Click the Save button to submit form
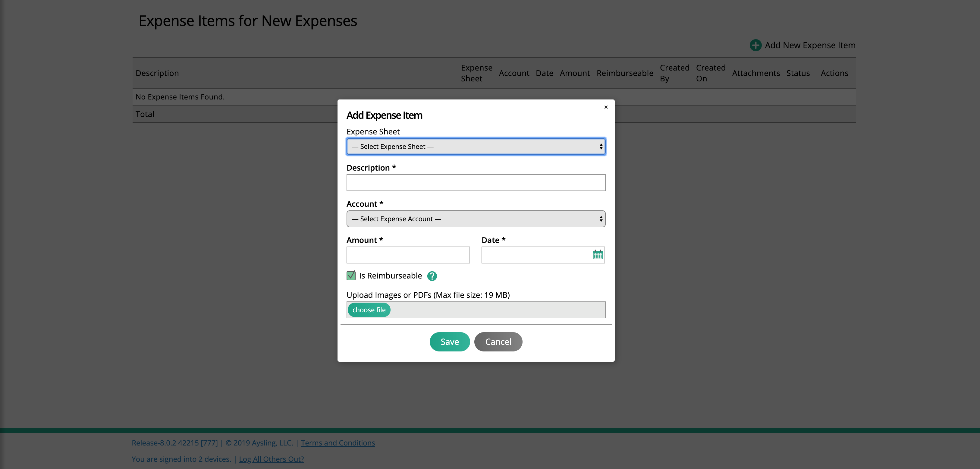Image resolution: width=980 pixels, height=469 pixels. (449, 342)
